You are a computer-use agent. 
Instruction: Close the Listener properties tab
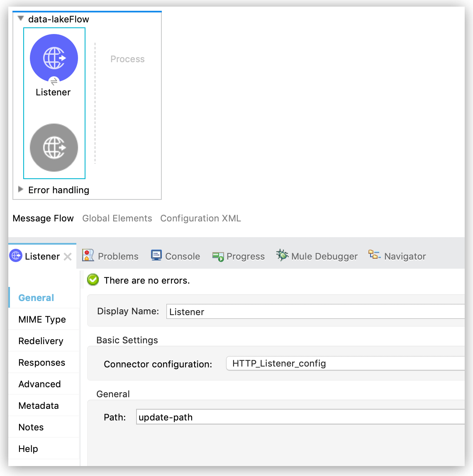click(68, 256)
